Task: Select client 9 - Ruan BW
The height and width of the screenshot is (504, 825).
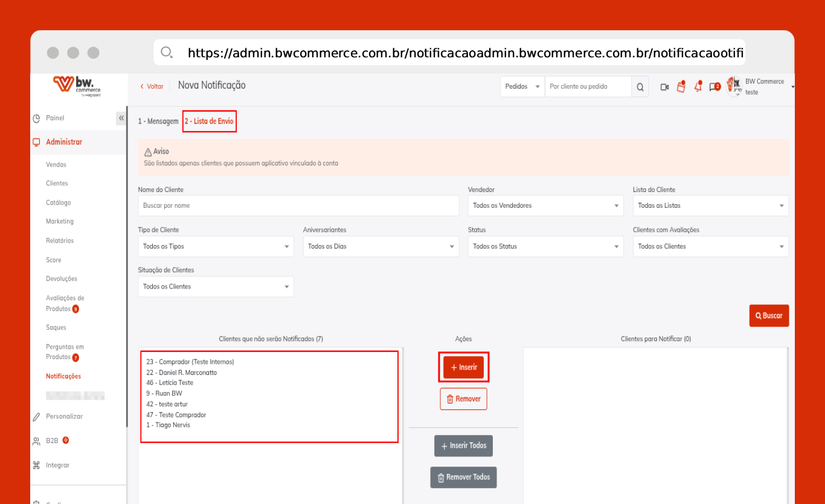Action: (164, 394)
